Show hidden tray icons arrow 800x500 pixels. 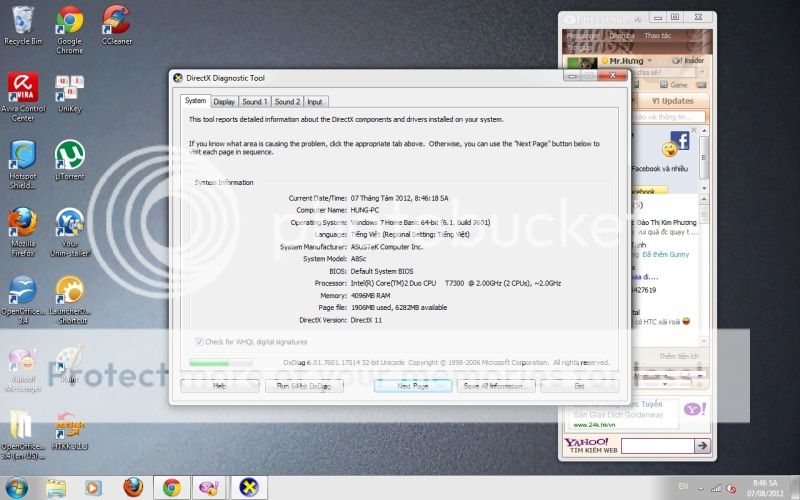[x=701, y=488]
